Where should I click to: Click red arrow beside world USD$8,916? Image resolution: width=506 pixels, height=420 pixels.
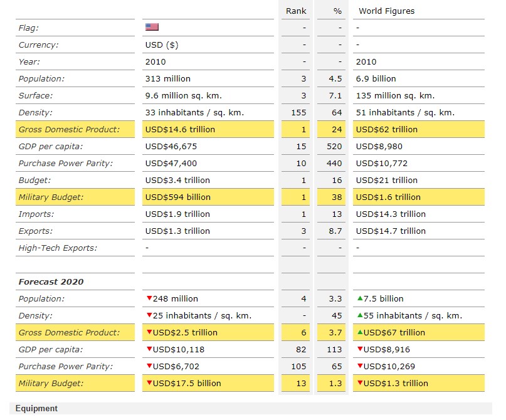(x=359, y=349)
